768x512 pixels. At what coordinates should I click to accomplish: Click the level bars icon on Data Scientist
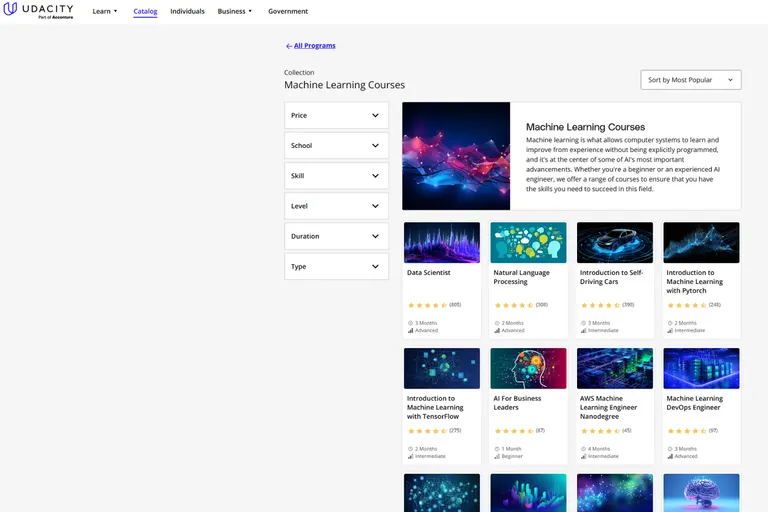(x=410, y=331)
